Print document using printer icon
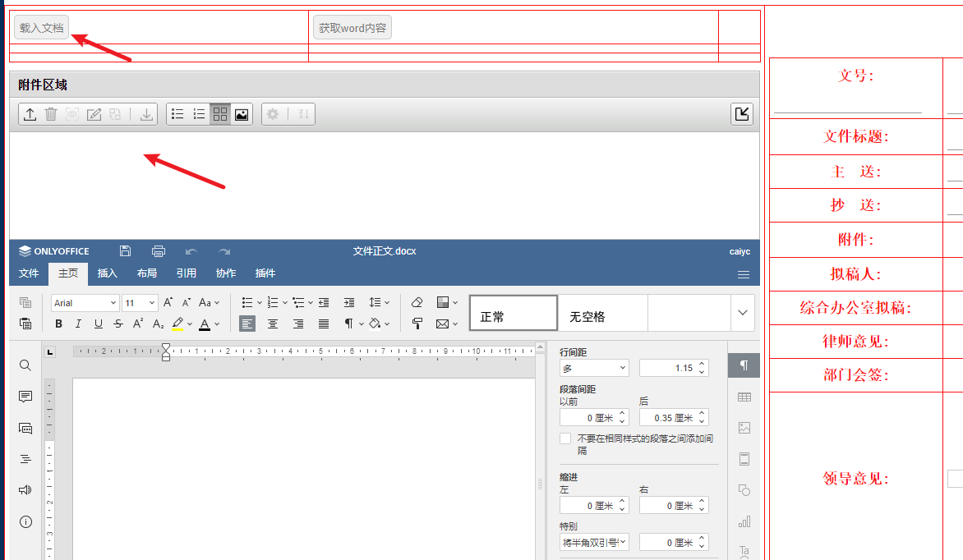This screenshot has width=963, height=560. (159, 250)
